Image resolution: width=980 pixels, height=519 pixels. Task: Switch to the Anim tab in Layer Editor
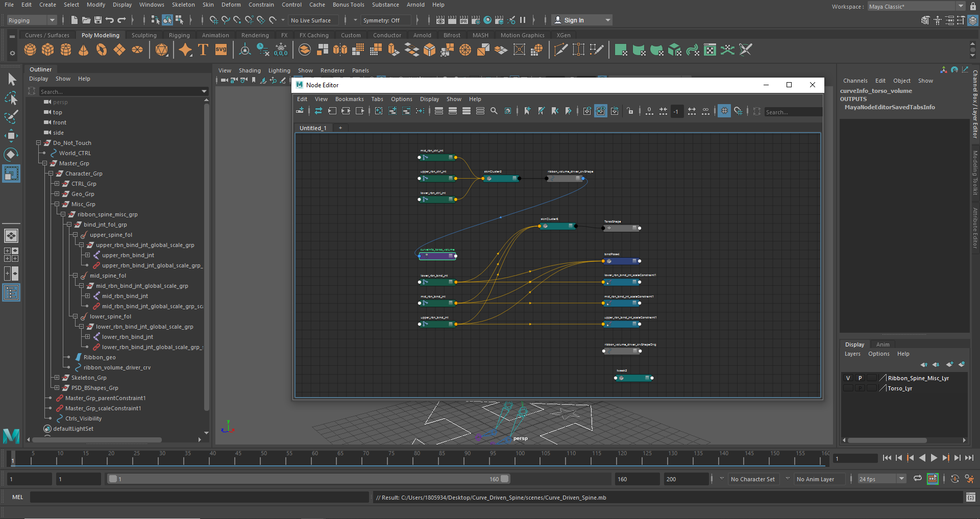[x=883, y=344]
